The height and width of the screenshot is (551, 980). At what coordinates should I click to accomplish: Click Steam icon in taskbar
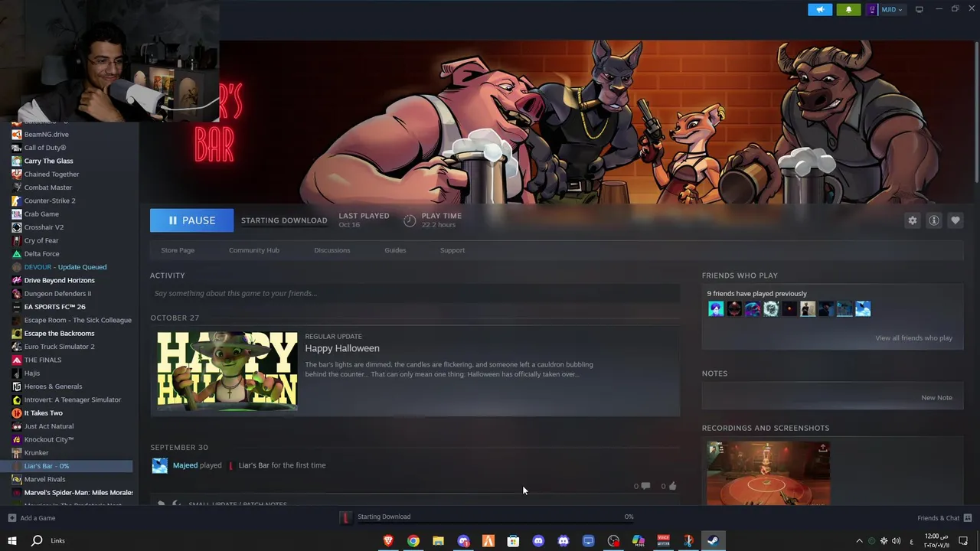(x=713, y=541)
